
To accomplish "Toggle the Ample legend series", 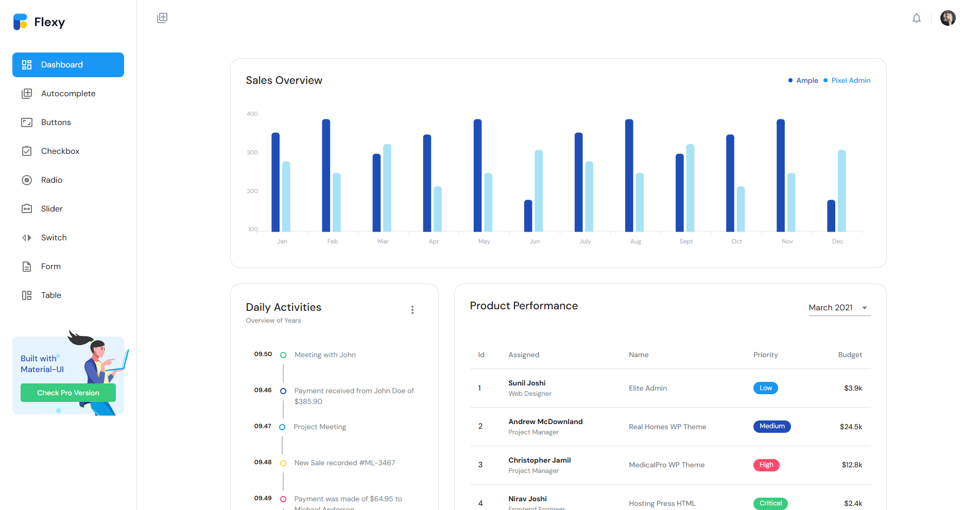I will 803,80.
